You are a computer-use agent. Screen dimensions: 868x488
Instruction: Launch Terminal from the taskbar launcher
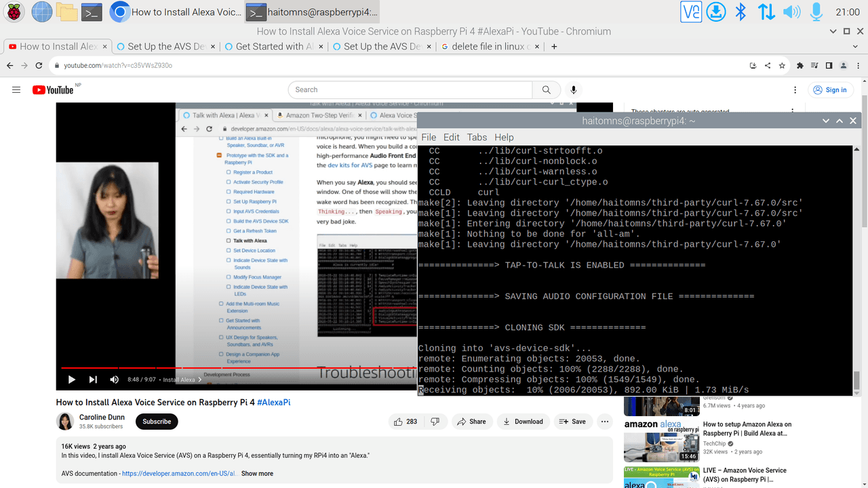coord(92,12)
